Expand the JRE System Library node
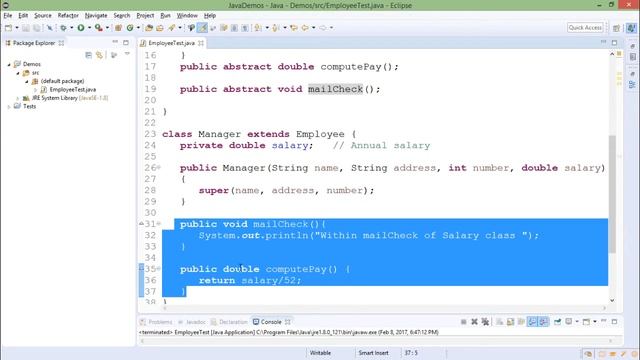Viewport: 640px width, 360px height. 18,98
